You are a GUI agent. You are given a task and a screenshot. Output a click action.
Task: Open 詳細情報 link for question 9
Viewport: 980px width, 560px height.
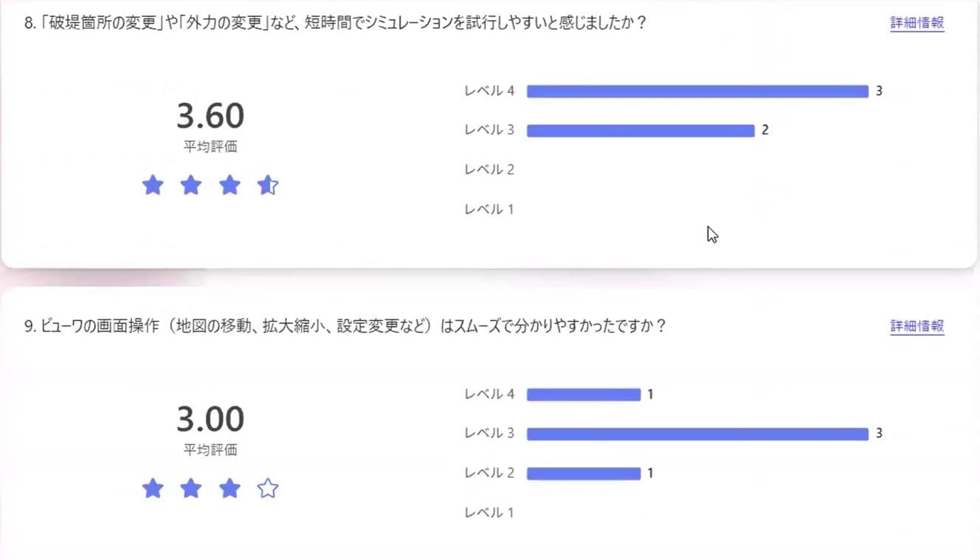[x=917, y=326]
